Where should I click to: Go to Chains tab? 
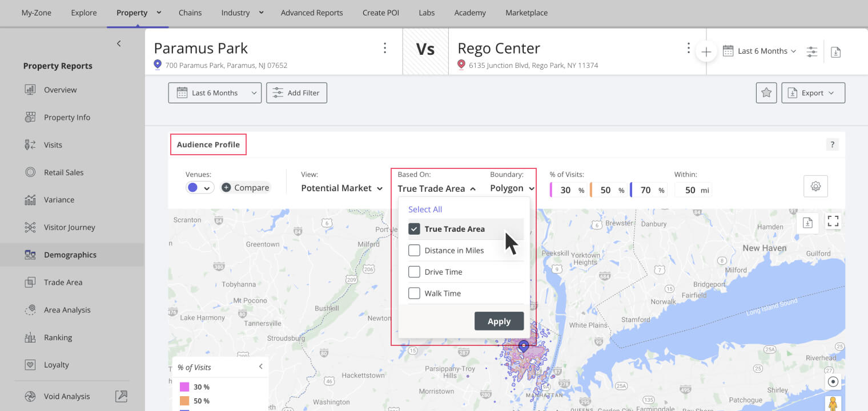(190, 13)
